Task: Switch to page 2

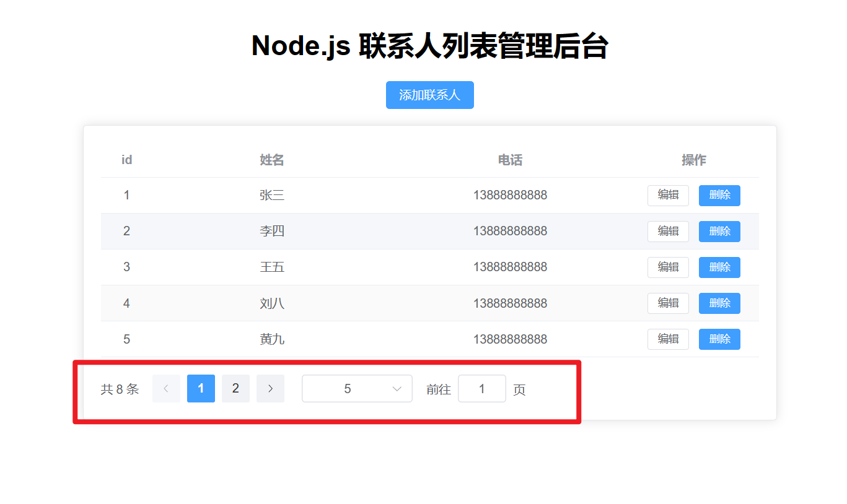Action: tap(235, 388)
